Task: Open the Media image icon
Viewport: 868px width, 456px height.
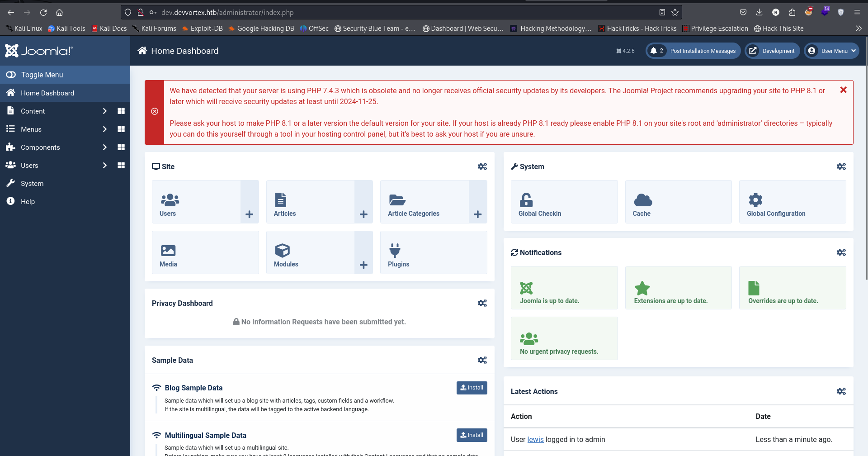Action: [168, 250]
